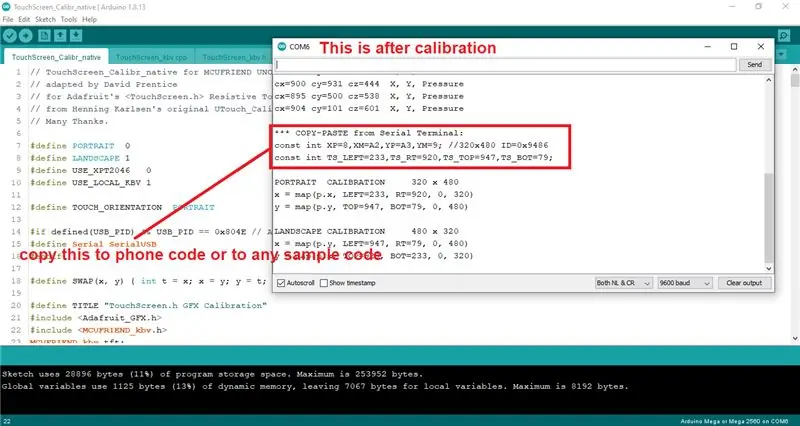Click the serial monitor vertical scrollbar thumb
Image resolution: width=800 pixels, height=426 pixels.
click(769, 217)
